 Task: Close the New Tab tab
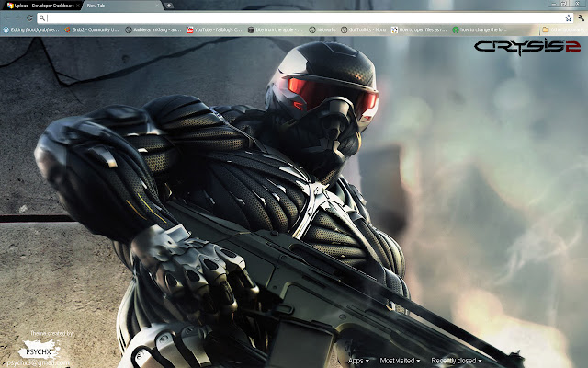[x=157, y=6]
